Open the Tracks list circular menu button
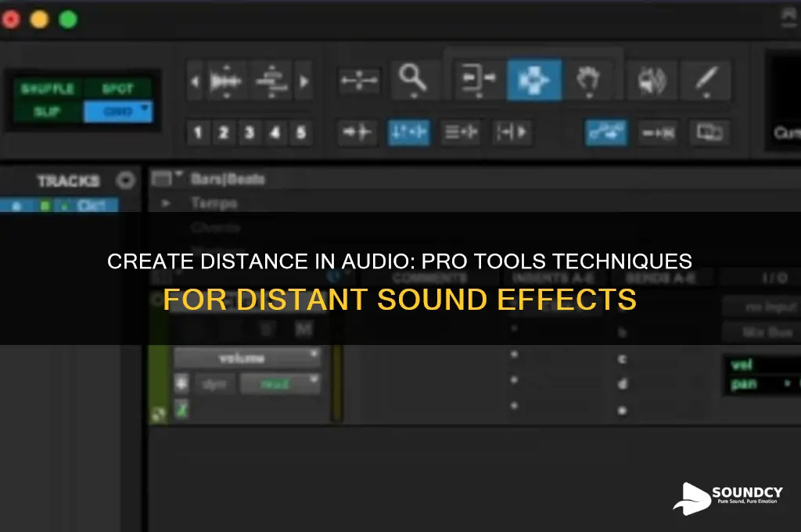 126,180
